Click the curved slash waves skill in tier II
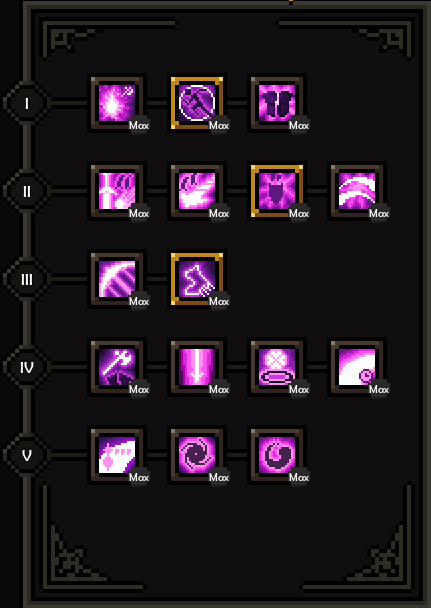The image size is (431, 608). [357, 191]
